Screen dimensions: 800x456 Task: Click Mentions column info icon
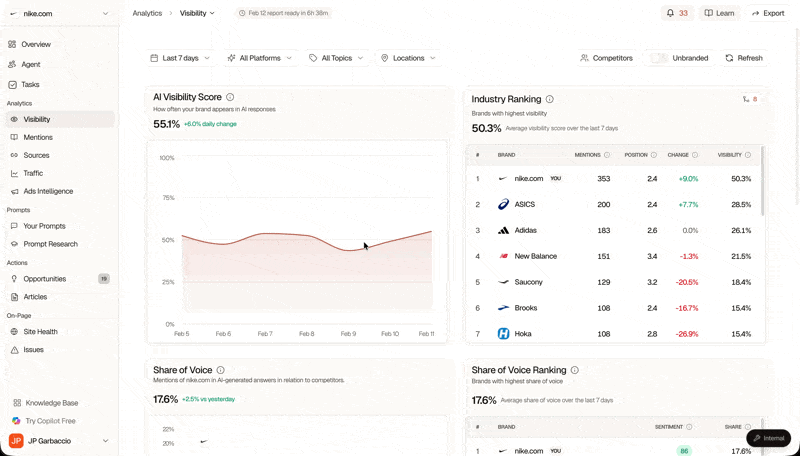click(x=607, y=155)
